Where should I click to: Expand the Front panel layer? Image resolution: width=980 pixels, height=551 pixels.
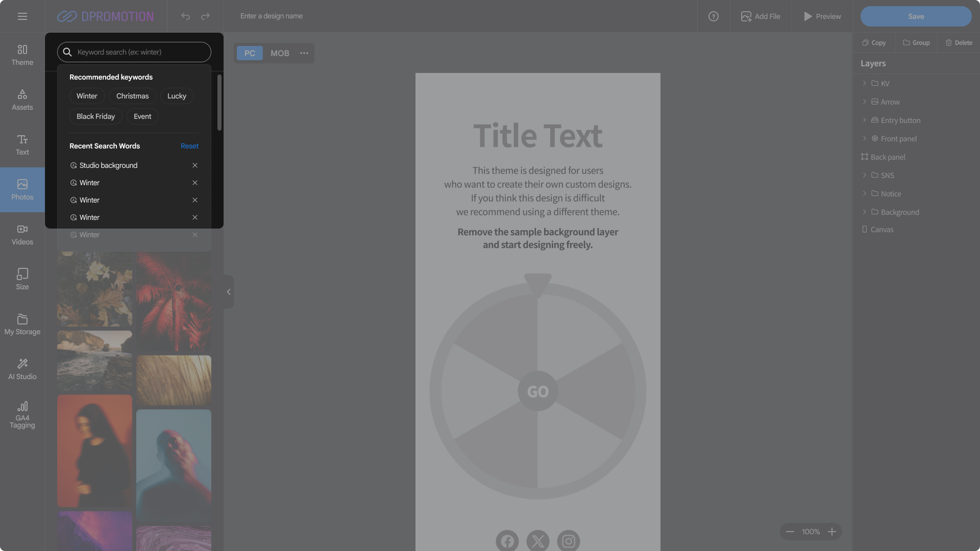[x=864, y=138]
